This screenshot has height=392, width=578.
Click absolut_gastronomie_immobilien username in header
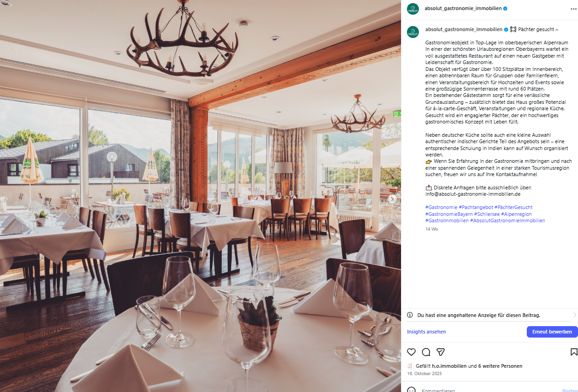pyautogui.click(x=463, y=9)
